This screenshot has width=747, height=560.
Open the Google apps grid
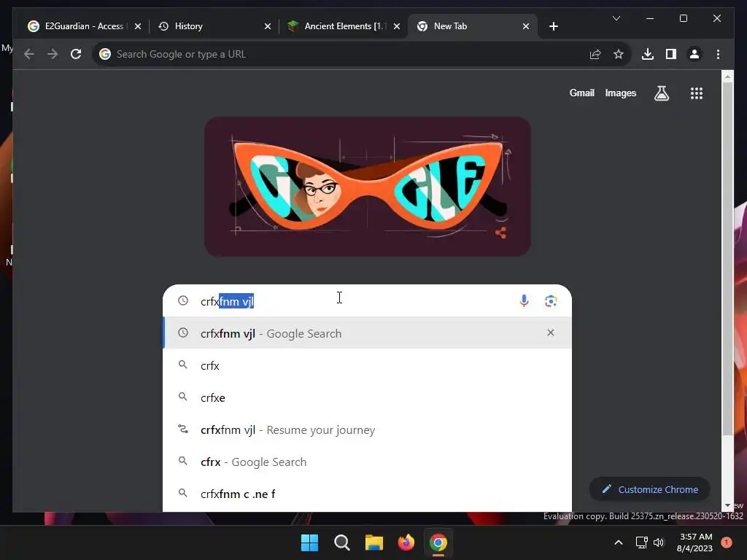click(697, 93)
